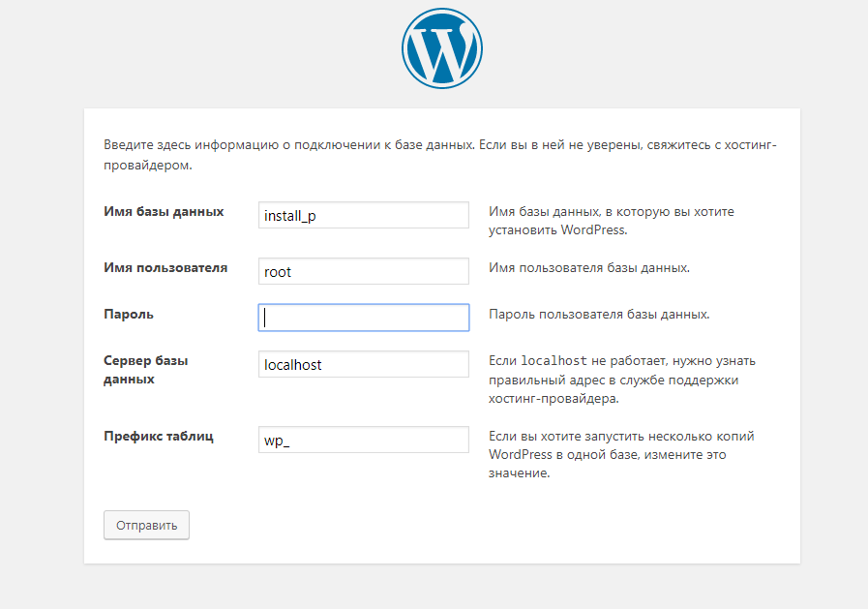Click the description about installing WordPress database
Image resolution: width=868 pixels, height=609 pixels.
612,221
